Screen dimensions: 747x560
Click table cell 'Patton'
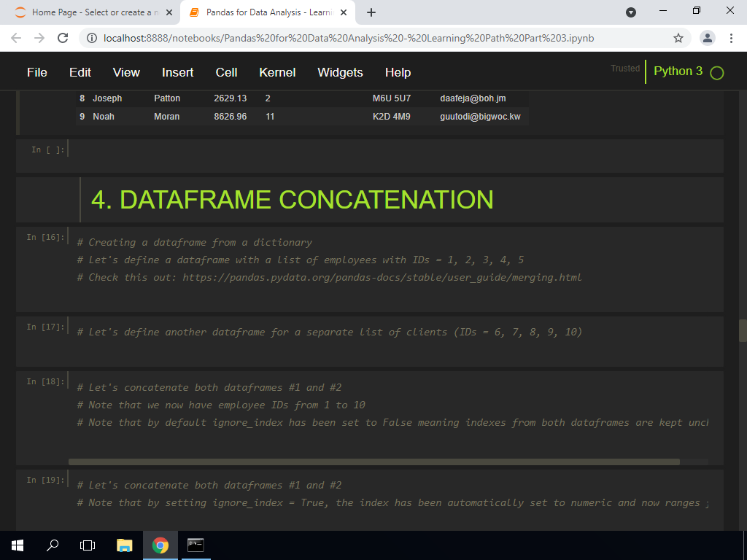tap(167, 98)
